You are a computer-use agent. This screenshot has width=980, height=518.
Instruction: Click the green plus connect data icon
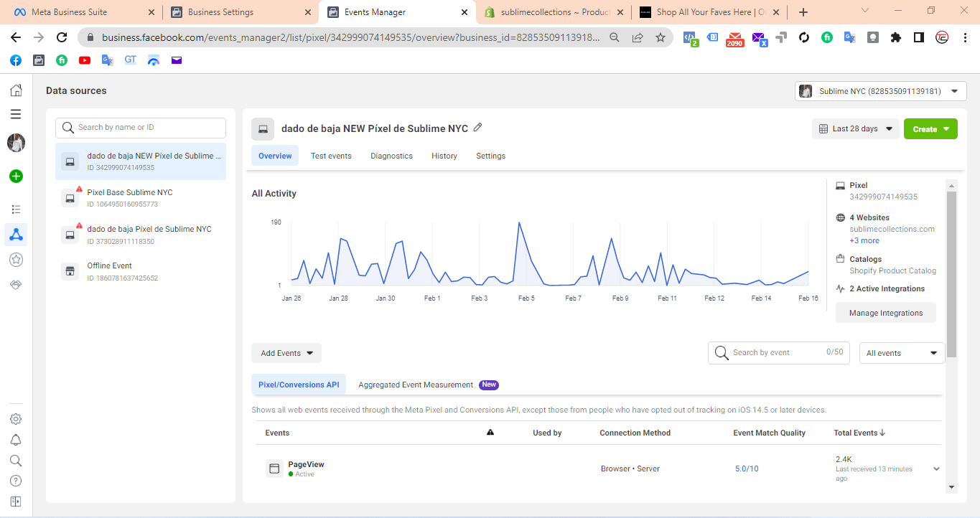[x=16, y=176]
